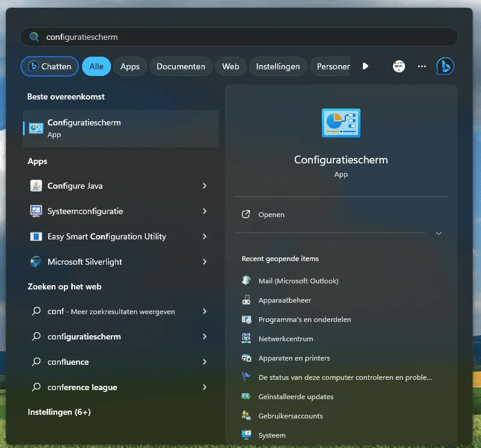Open the Configure Java app icon

(x=36, y=186)
